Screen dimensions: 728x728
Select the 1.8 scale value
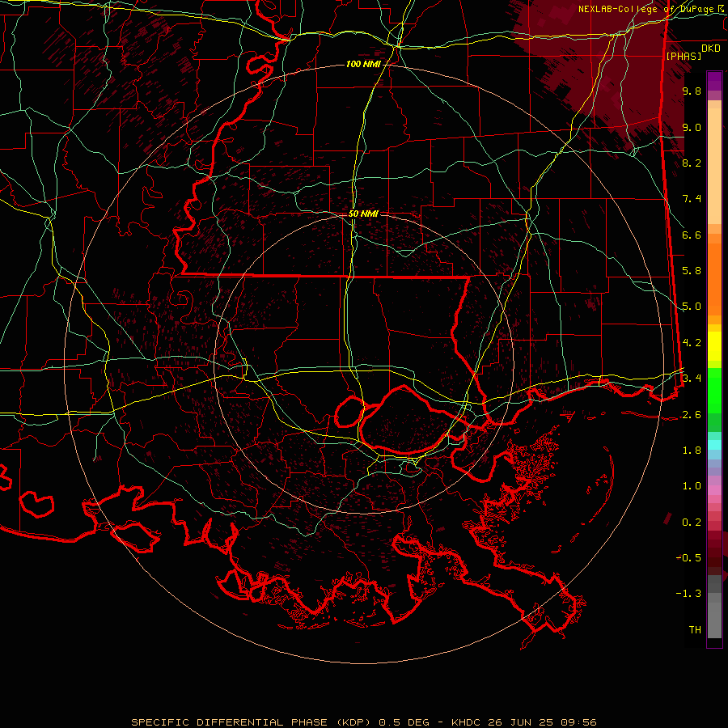coord(692,451)
